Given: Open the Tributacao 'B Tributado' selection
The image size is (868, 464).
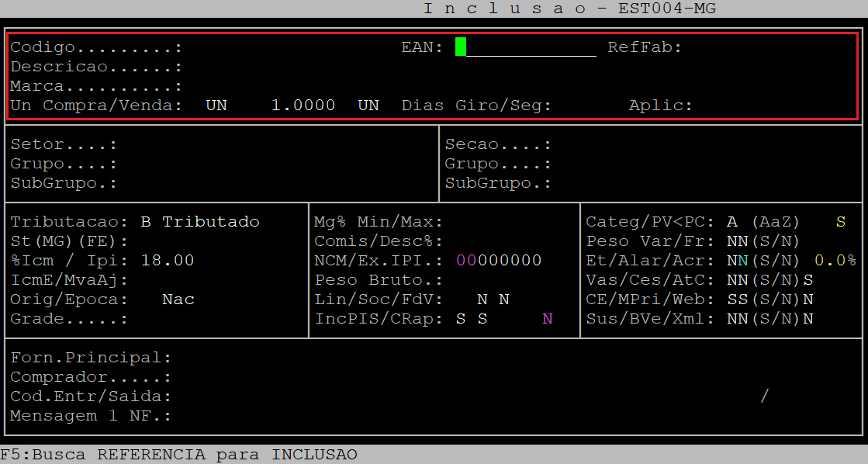Looking at the screenshot, I should tap(200, 222).
